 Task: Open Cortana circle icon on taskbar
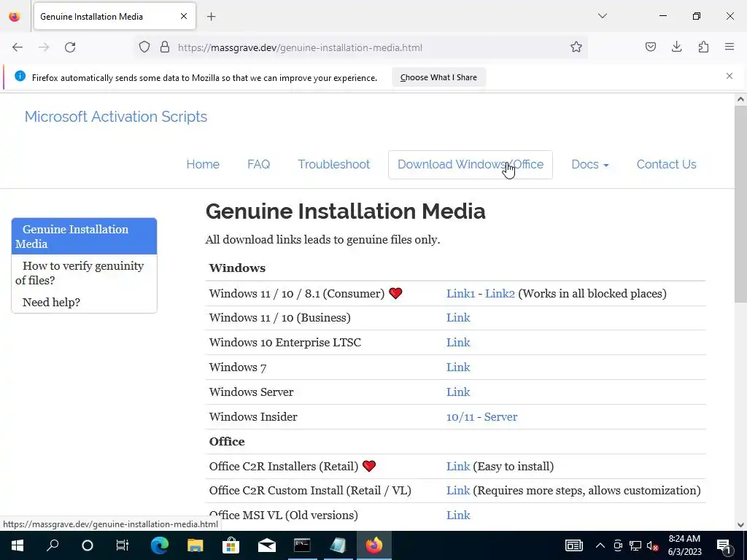tap(88, 545)
